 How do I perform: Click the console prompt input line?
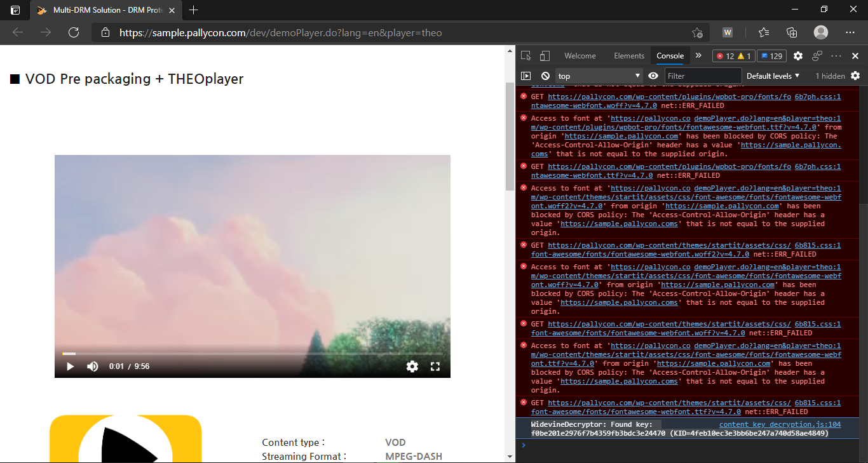click(x=689, y=445)
